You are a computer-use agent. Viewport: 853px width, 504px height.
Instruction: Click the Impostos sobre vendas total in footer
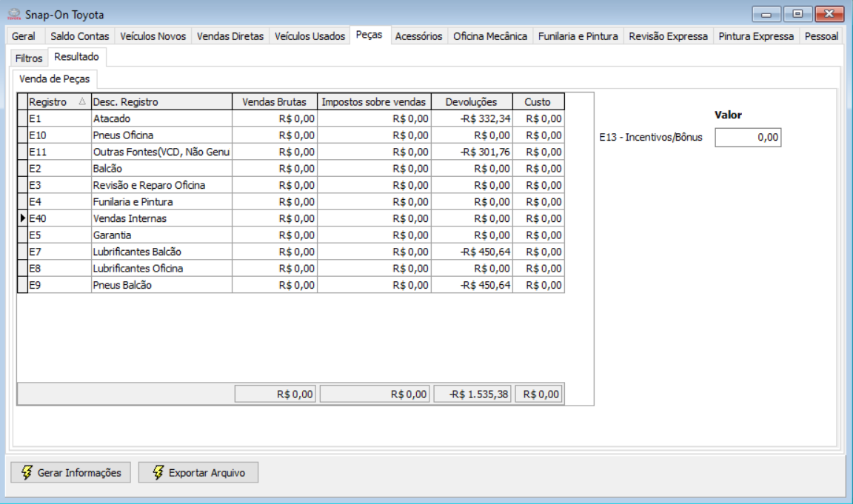point(374,394)
